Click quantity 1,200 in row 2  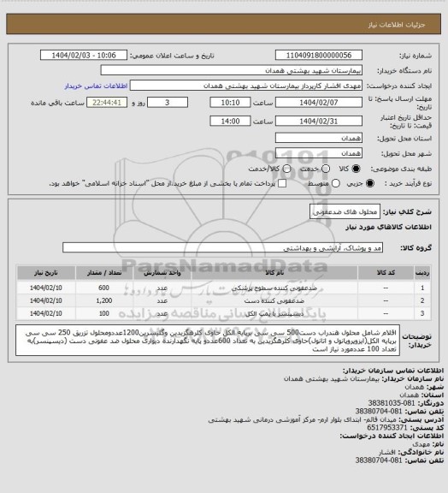coord(104,300)
